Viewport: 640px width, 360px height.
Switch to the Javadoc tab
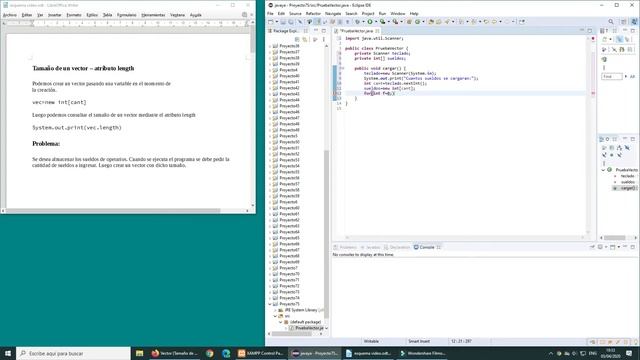370,247
